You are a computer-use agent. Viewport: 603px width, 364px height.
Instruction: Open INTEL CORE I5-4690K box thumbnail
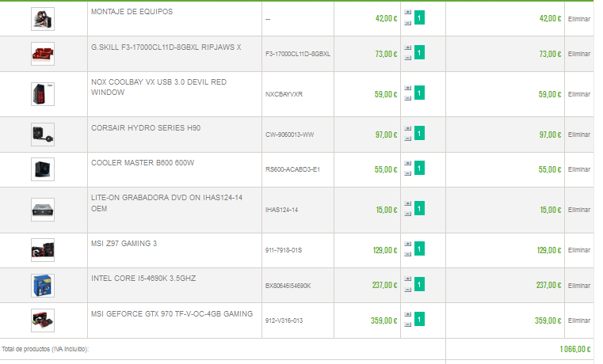click(x=43, y=286)
